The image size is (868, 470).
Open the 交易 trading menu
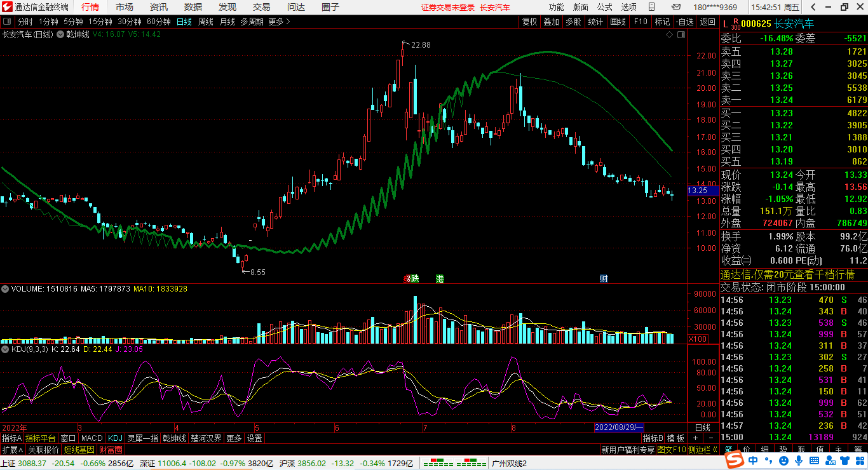[x=261, y=7]
